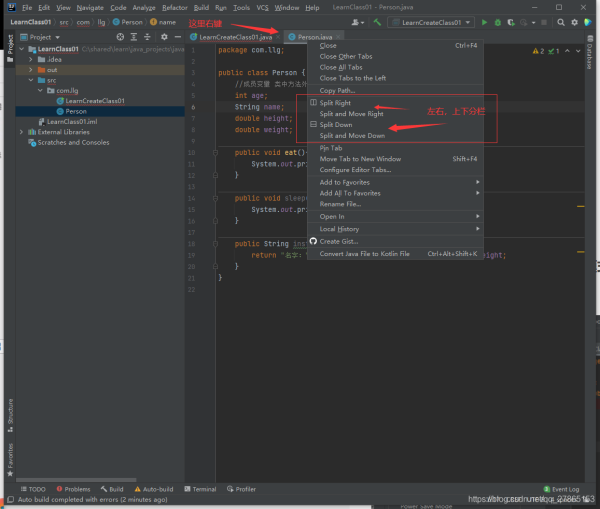Click the green Run button in toolbar
Image resolution: width=600 pixels, height=509 pixels.
click(485, 21)
